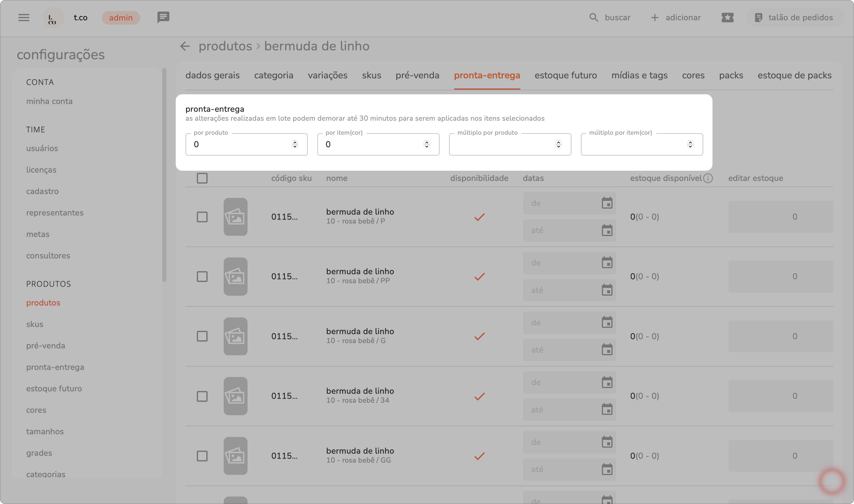Click the adicionar button
The image size is (854, 504).
[676, 17]
